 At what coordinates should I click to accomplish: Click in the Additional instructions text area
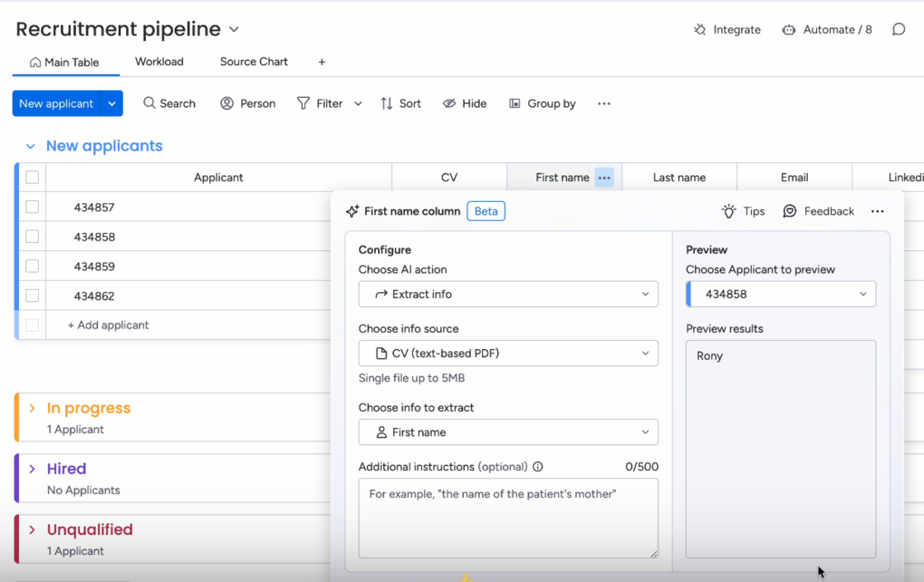point(508,519)
